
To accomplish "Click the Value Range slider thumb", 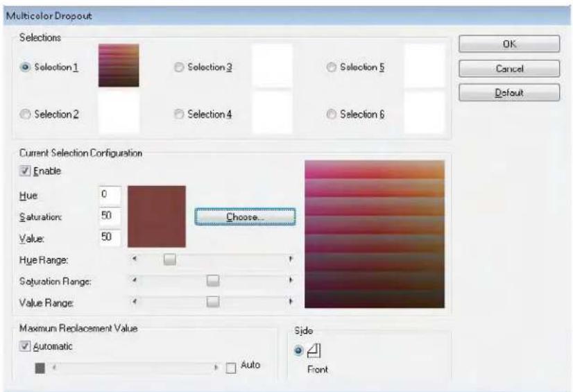I will pyautogui.click(x=213, y=302).
